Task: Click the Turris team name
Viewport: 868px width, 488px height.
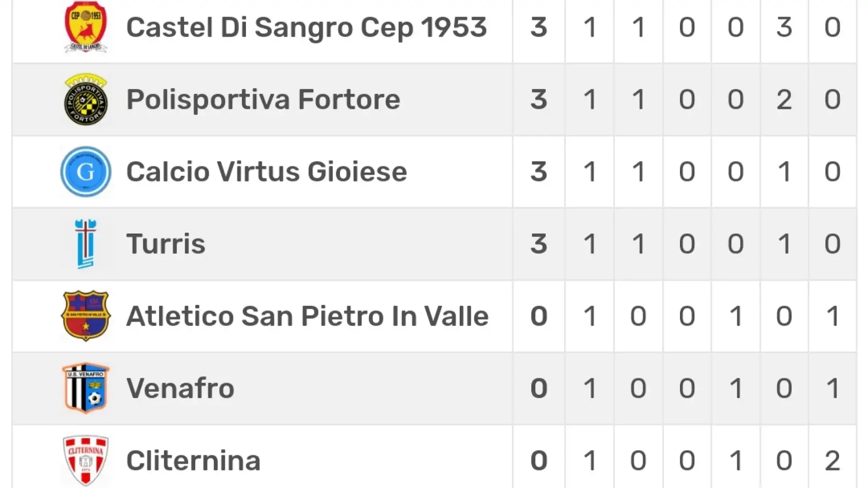Action: click(x=166, y=244)
